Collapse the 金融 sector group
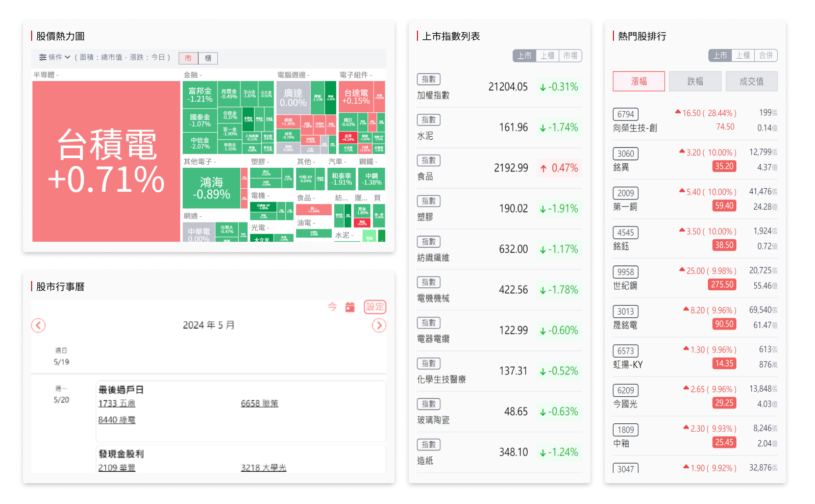Image resolution: width=815 pixels, height=504 pixels. click(192, 75)
